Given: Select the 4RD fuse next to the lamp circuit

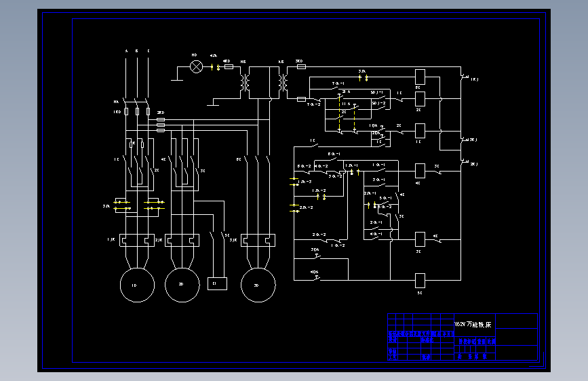Looking at the screenshot, I should coord(229,66).
